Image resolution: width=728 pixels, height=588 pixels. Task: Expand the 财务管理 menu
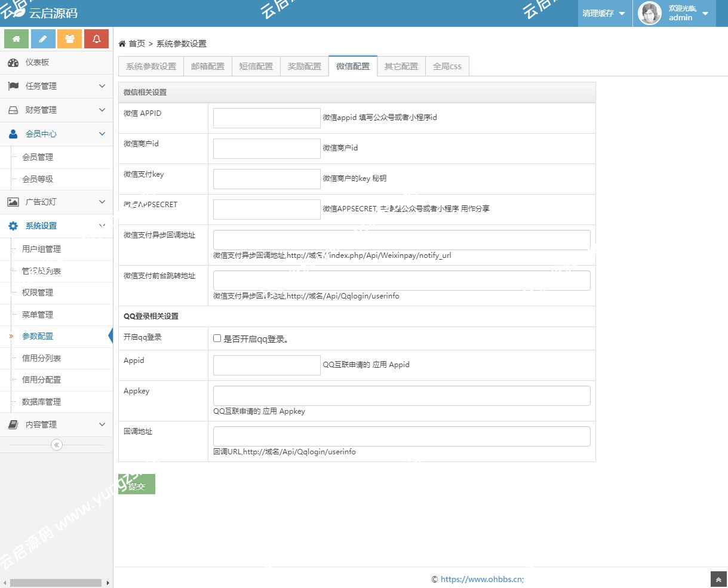[x=56, y=110]
